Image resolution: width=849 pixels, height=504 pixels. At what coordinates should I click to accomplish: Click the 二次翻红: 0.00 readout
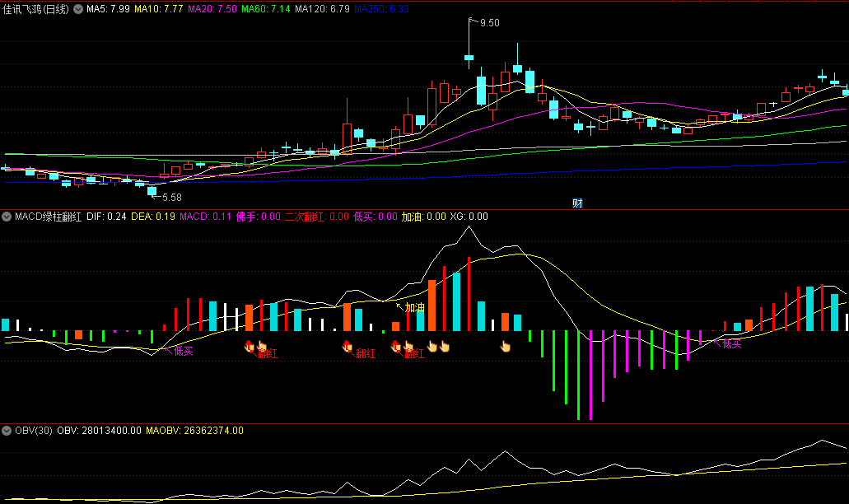[317, 217]
